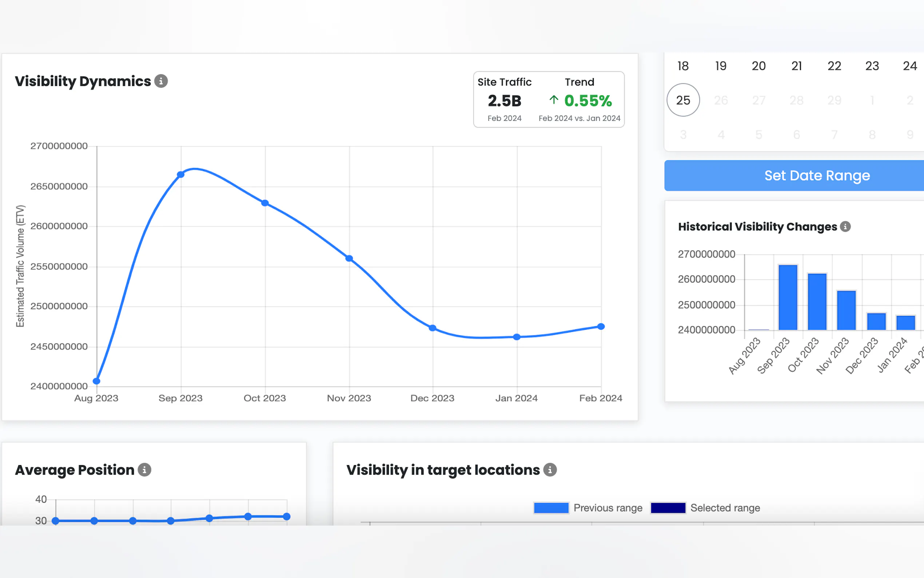Click the Nov 2023 data point

pyautogui.click(x=349, y=258)
